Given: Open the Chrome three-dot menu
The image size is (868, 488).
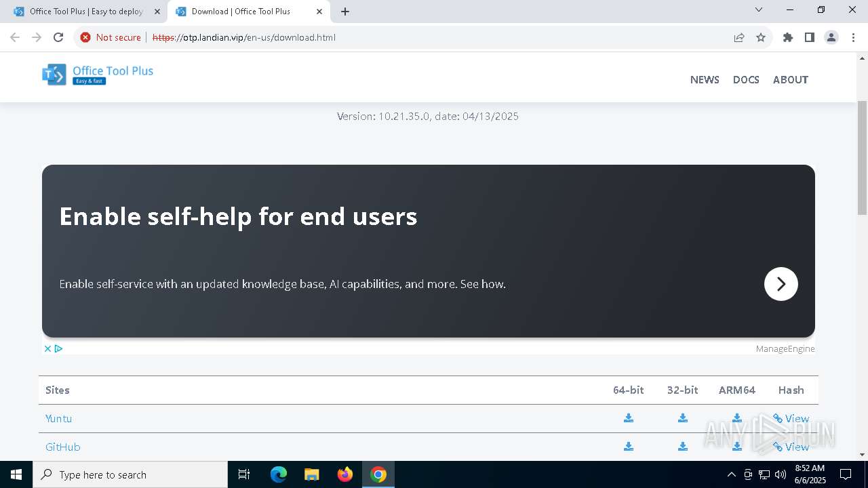Looking at the screenshot, I should tap(852, 37).
